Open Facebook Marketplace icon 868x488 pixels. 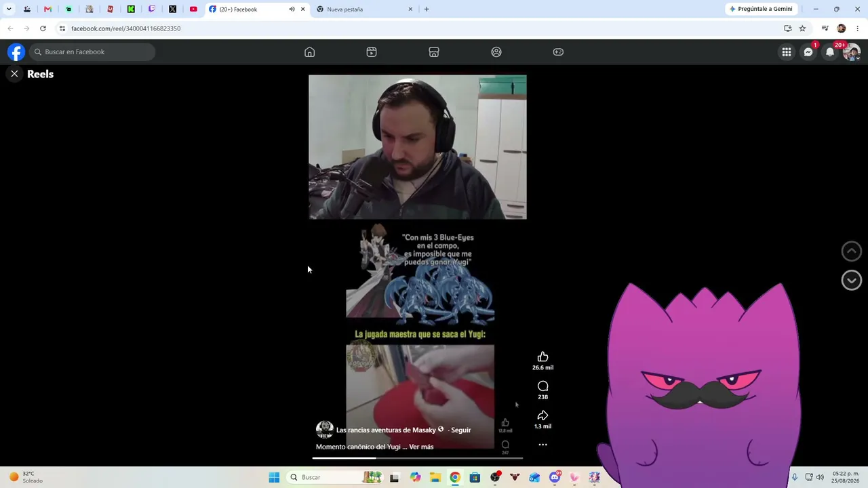click(434, 52)
